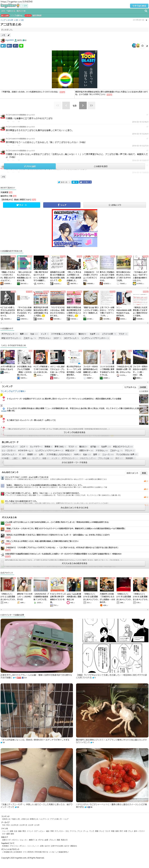The width and height of the screenshot is (149, 868).
Task: Expand みんなのコメントをさらにみる
Action: click(x=74, y=507)
